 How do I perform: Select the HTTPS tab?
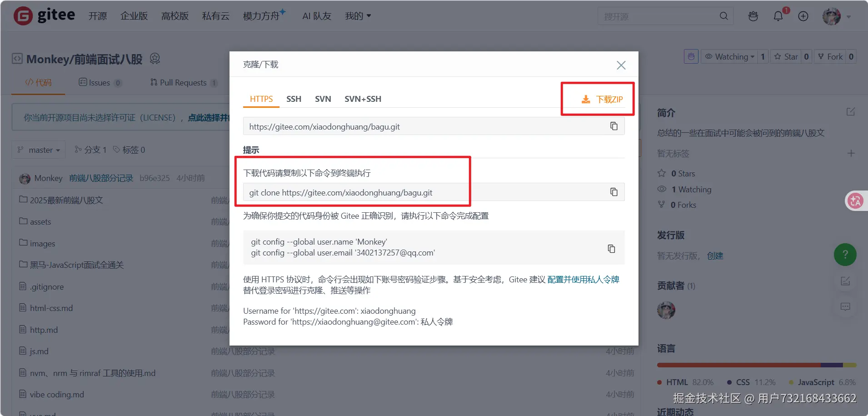click(x=261, y=99)
